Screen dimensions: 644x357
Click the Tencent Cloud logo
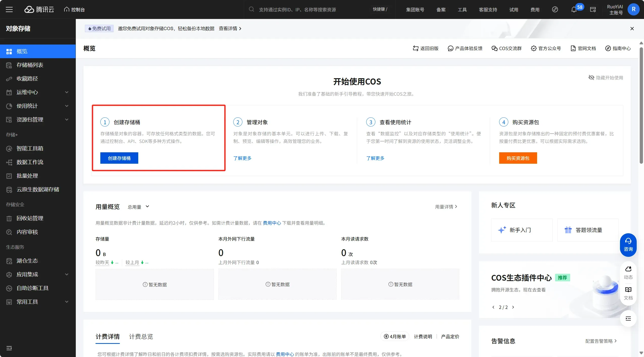pyautogui.click(x=39, y=10)
